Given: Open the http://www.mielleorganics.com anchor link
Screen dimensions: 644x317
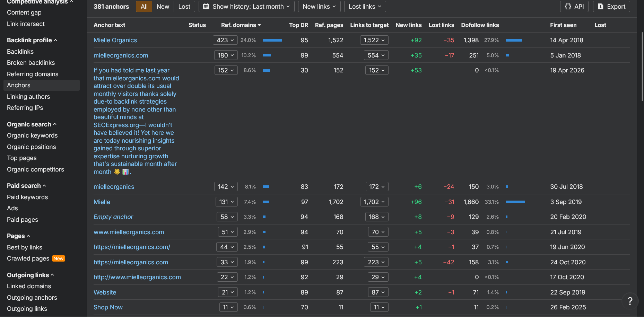Looking at the screenshot, I should pyautogui.click(x=137, y=277).
